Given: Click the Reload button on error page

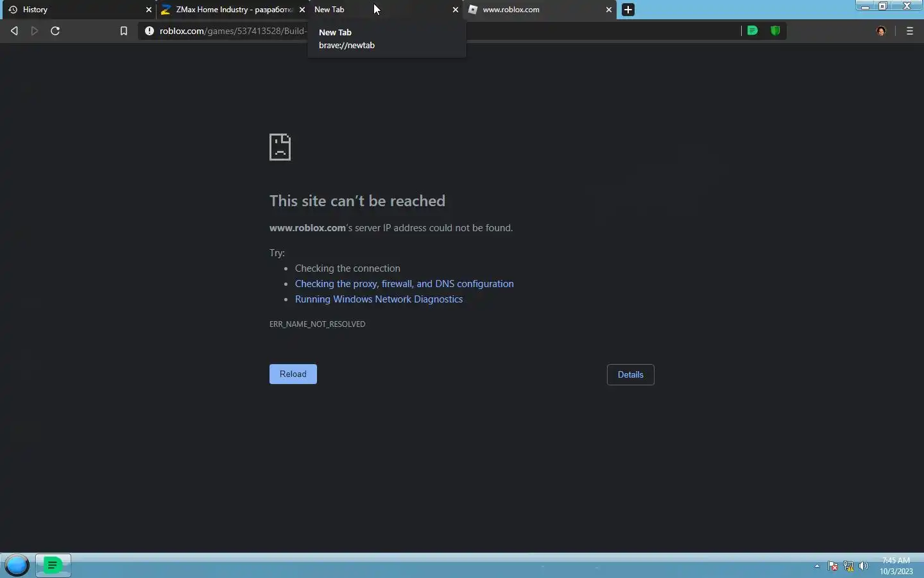Looking at the screenshot, I should pos(293,374).
